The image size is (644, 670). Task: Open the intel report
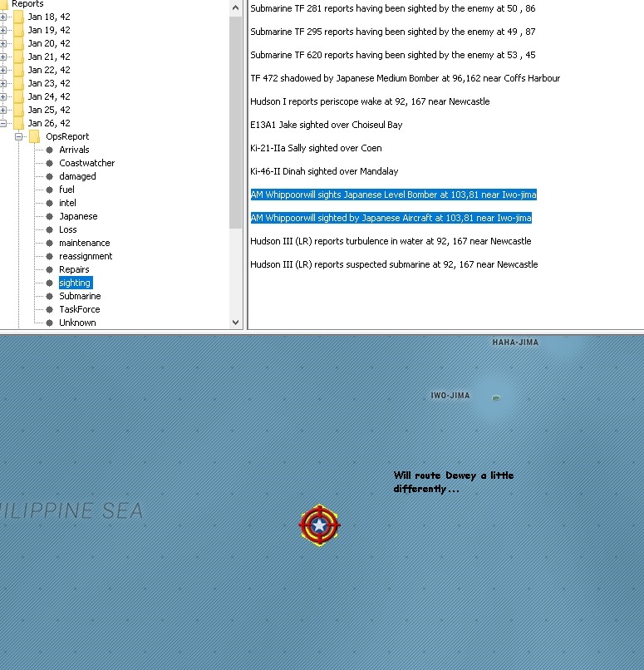coord(67,203)
